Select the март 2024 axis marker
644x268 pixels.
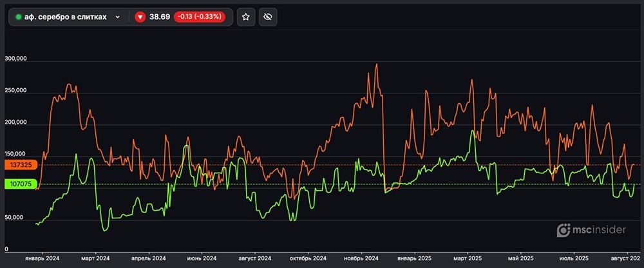tap(95, 258)
